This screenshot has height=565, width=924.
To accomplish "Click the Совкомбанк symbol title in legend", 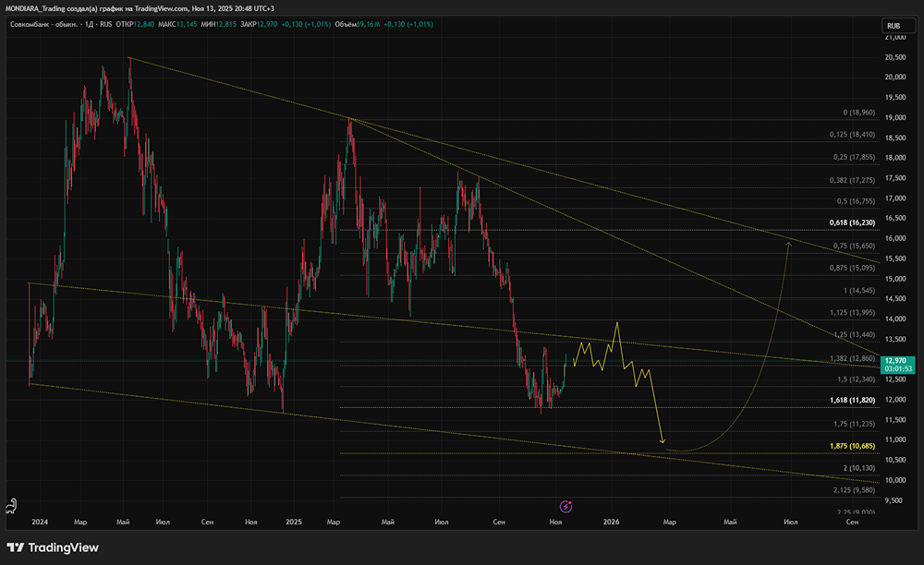I will tap(43, 25).
